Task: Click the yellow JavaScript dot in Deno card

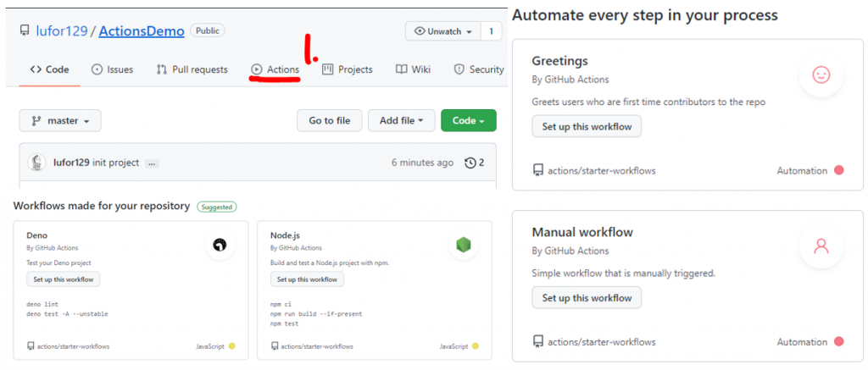Action: [232, 347]
